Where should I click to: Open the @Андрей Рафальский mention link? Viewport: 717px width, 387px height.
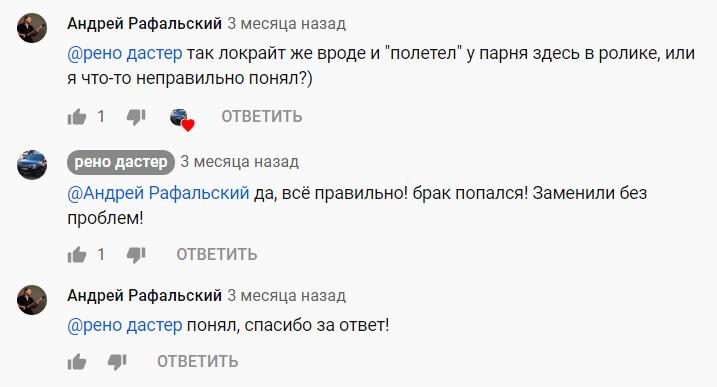click(158, 193)
